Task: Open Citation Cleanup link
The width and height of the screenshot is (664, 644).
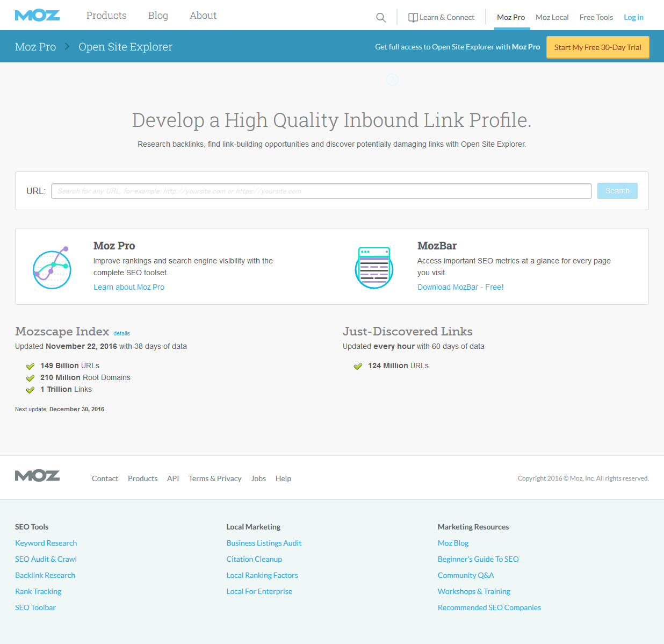Action: (x=254, y=559)
